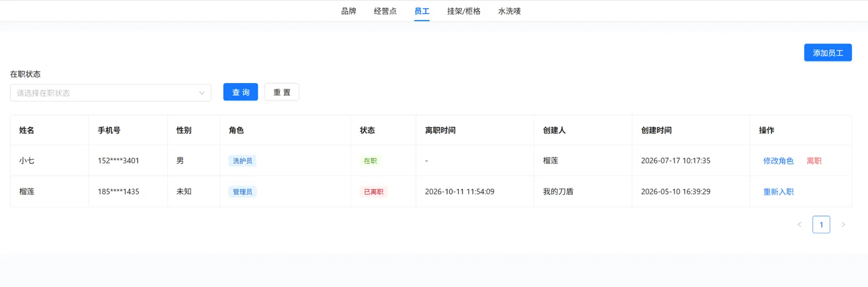Click the 在职 status tag
Screen dimensions: 868x287
pos(370,161)
